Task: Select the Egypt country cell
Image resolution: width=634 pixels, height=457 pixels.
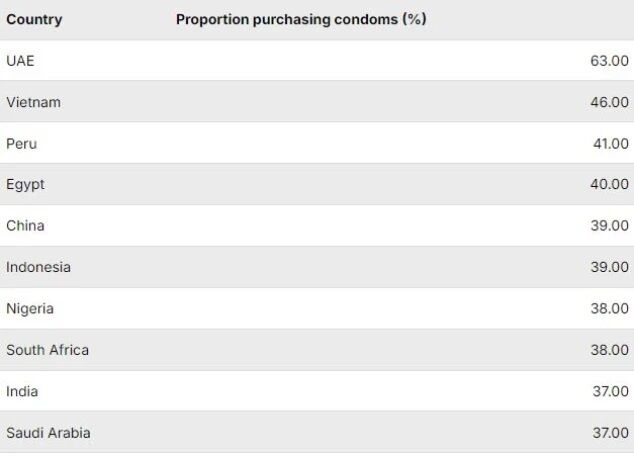Action: tap(25, 184)
